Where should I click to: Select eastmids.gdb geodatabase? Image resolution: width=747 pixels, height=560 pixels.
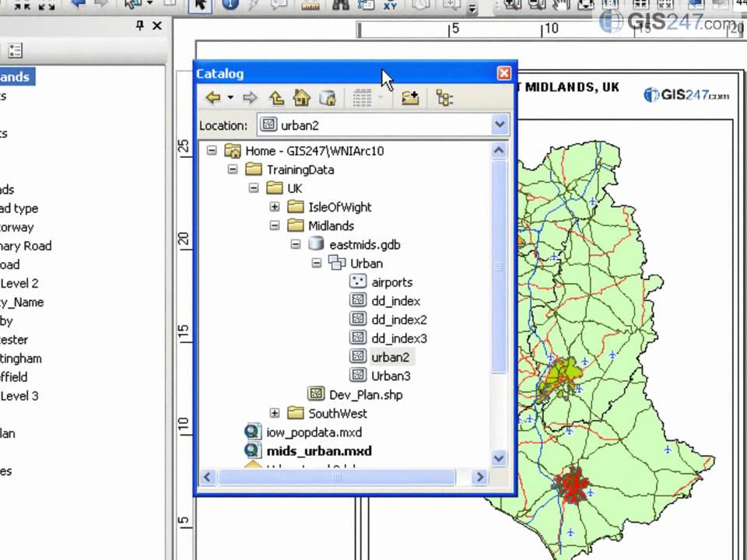(x=364, y=245)
